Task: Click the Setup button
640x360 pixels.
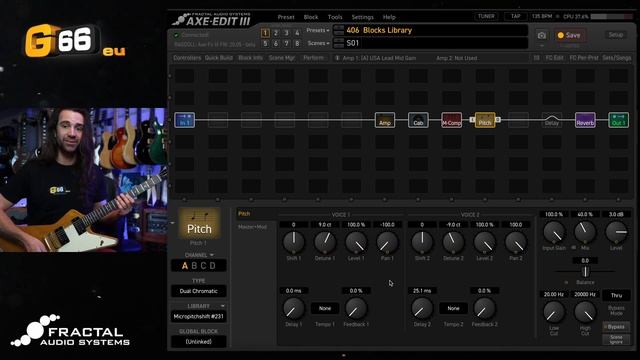Action: click(x=616, y=35)
